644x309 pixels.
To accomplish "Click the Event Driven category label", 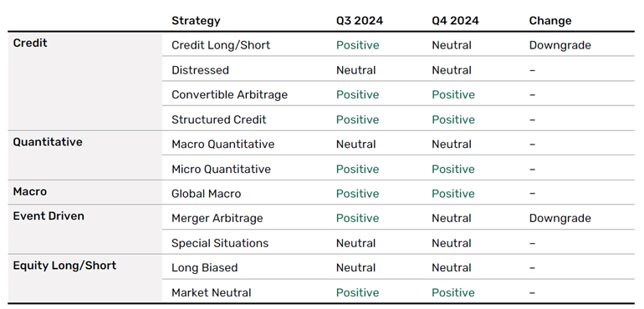I will (49, 216).
